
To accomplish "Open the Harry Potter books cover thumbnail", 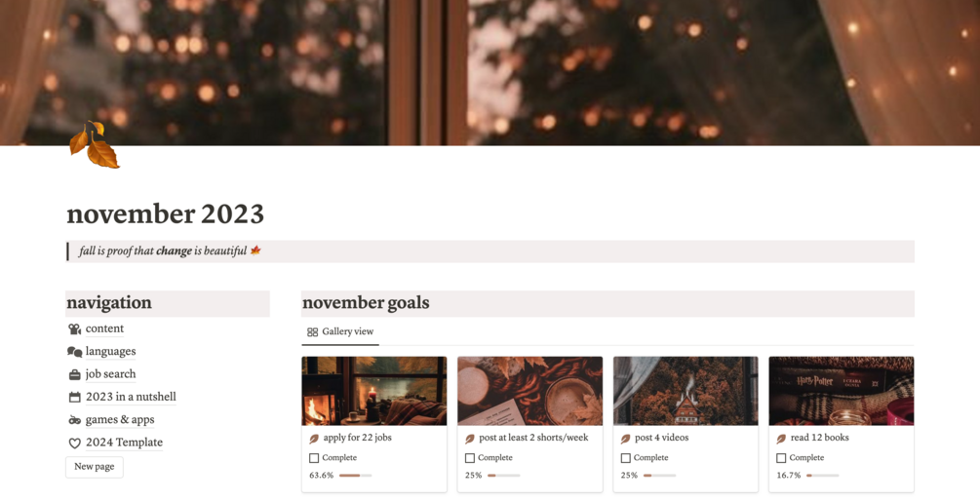I will tap(842, 391).
